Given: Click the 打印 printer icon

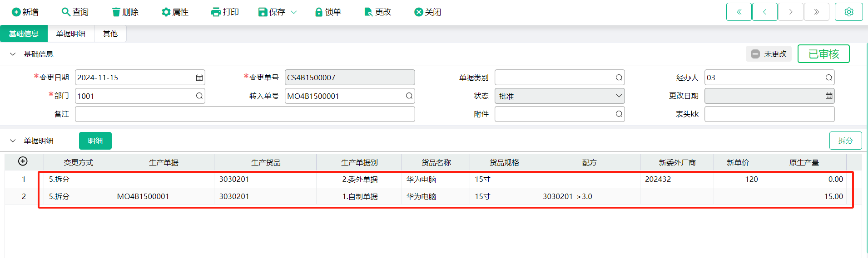Looking at the screenshot, I should (x=216, y=12).
